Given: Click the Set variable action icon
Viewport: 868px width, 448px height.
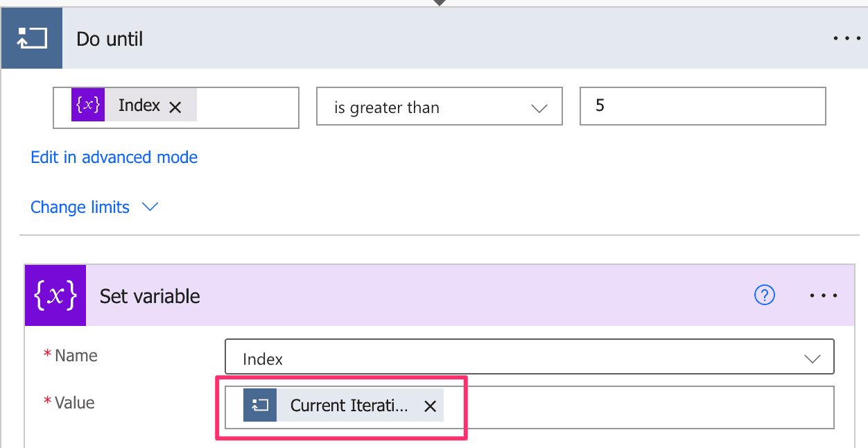Looking at the screenshot, I should [x=55, y=295].
